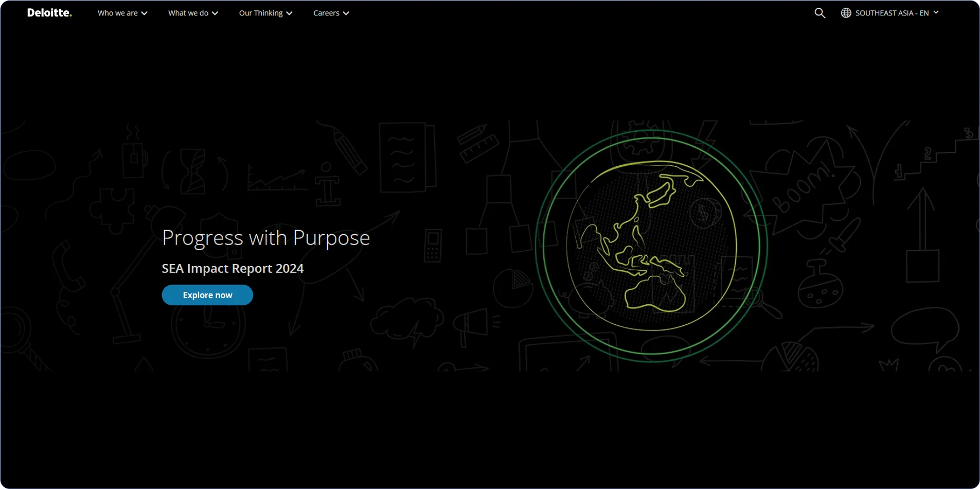The image size is (980, 489).
Task: Select Careers in the navigation bar
Action: click(x=326, y=13)
